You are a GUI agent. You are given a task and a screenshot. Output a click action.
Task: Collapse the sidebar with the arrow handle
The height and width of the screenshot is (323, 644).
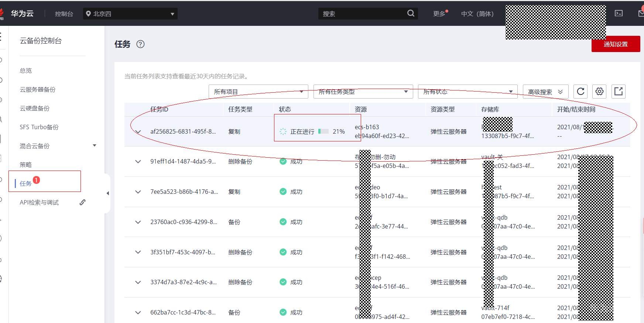coord(107,193)
